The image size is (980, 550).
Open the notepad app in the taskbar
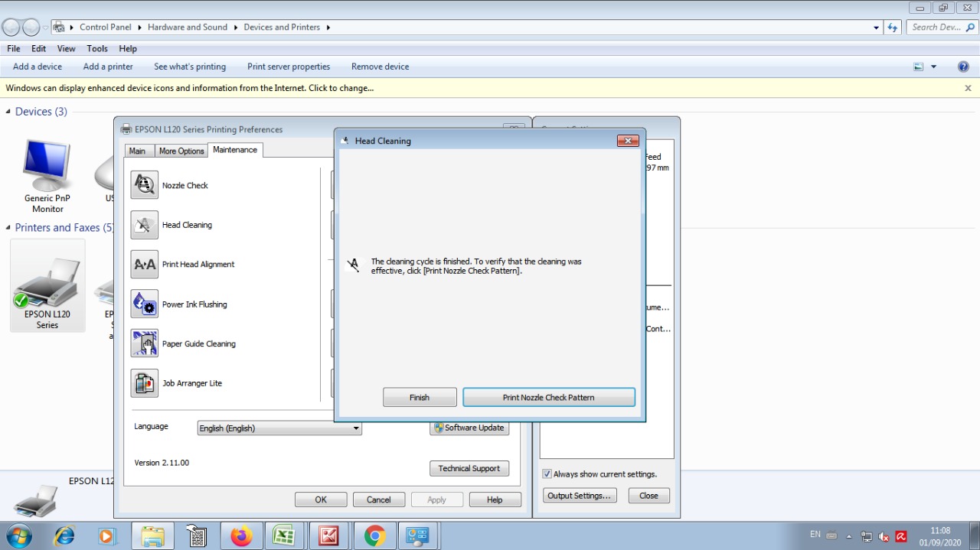pos(197,536)
